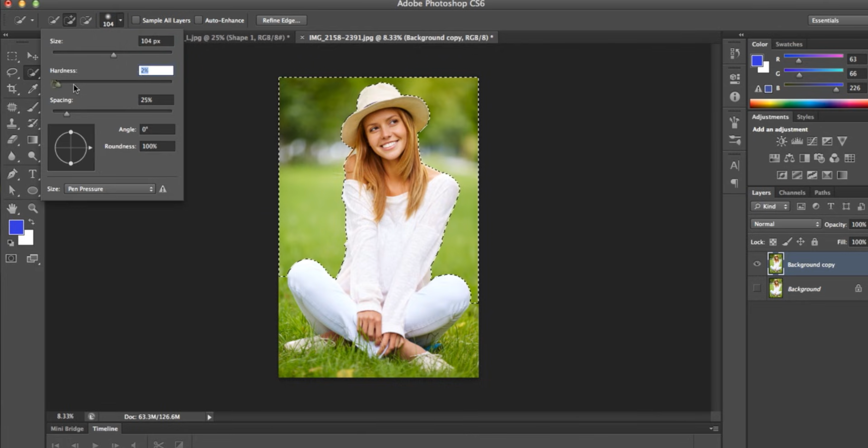Image resolution: width=868 pixels, height=448 pixels.
Task: Select the Crop tool
Action: 12,89
